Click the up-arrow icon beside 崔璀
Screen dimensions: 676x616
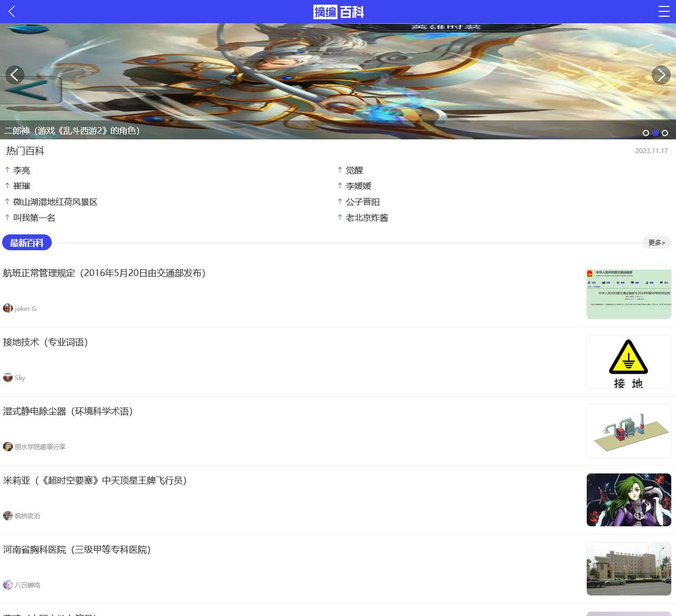pos(7,185)
